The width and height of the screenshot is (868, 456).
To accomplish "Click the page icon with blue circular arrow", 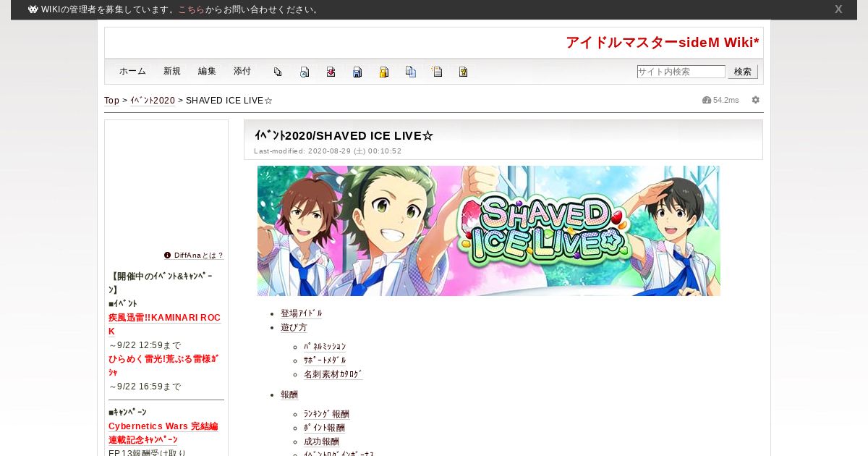I will (x=305, y=72).
